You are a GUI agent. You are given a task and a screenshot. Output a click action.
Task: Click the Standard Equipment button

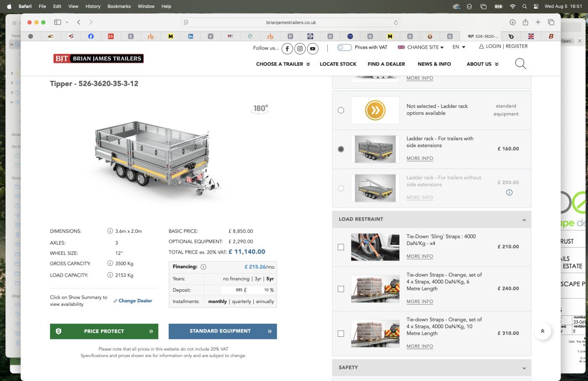(222, 331)
